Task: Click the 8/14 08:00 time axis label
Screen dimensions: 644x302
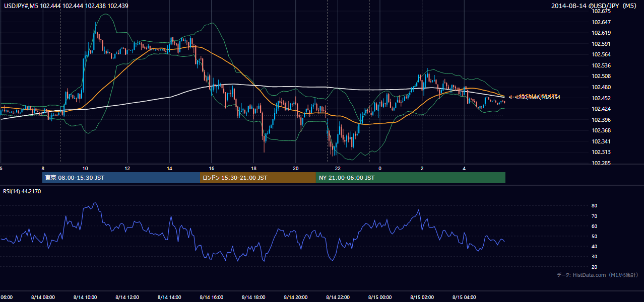Action: click(x=43, y=297)
